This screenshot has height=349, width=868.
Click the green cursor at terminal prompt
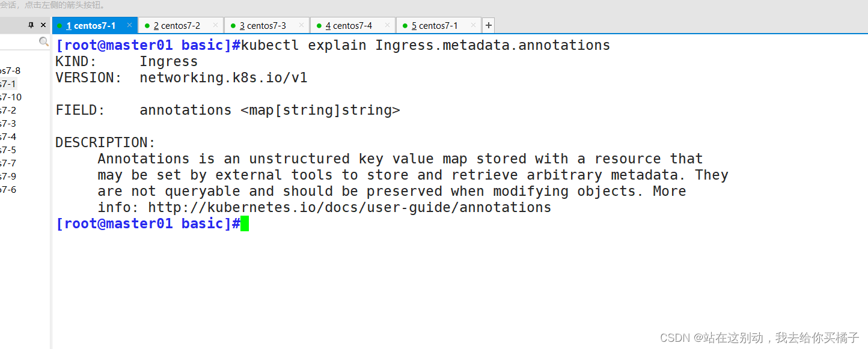pos(245,224)
